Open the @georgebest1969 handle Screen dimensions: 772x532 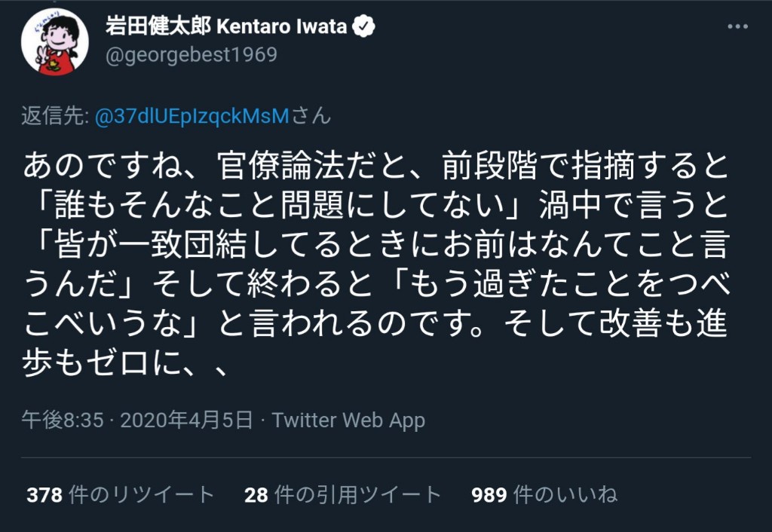point(191,55)
